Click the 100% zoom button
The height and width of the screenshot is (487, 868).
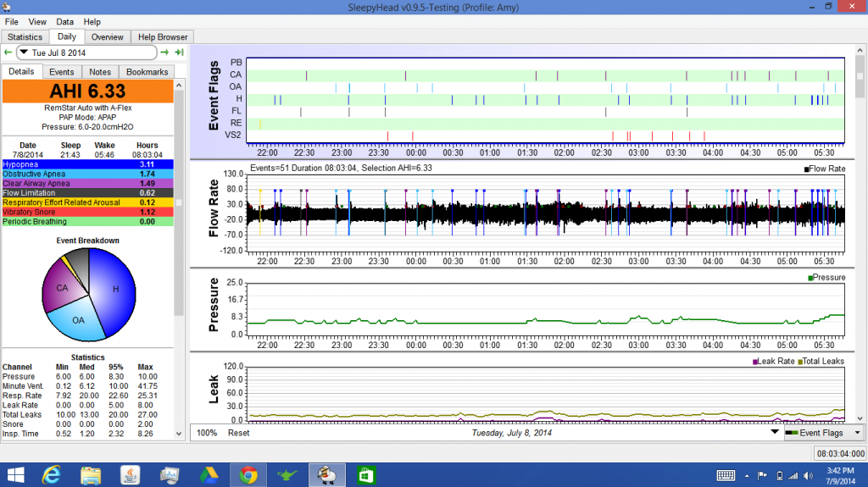[x=207, y=433]
